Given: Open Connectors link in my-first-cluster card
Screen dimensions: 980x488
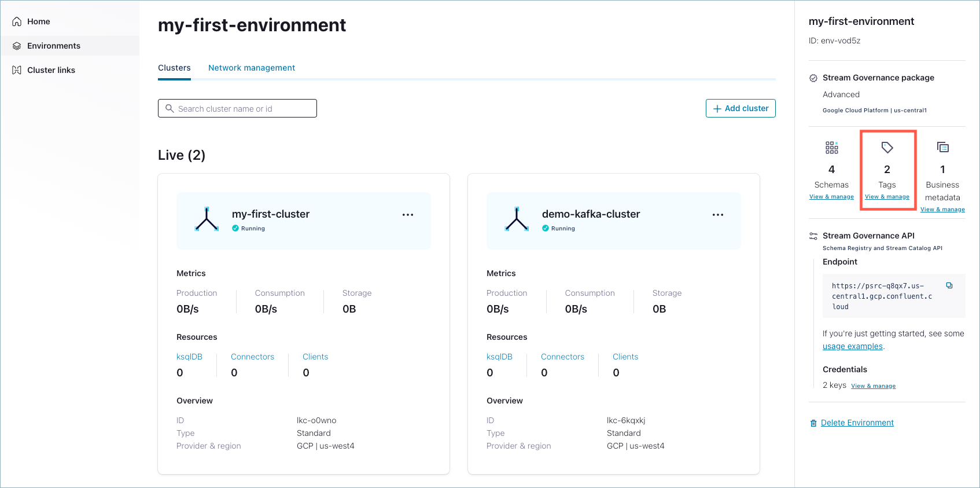Looking at the screenshot, I should coord(252,357).
